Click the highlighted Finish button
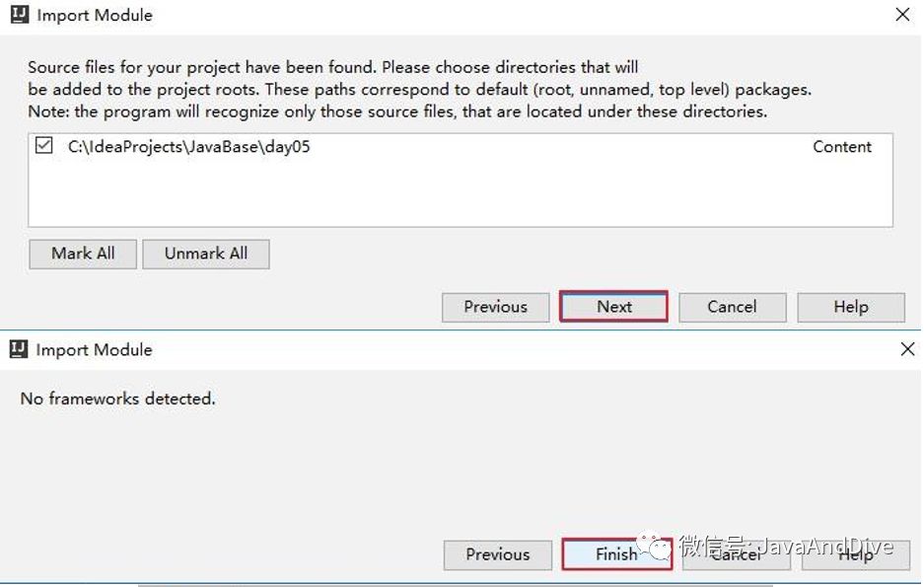Image resolution: width=924 pixels, height=587 pixels. tap(616, 554)
